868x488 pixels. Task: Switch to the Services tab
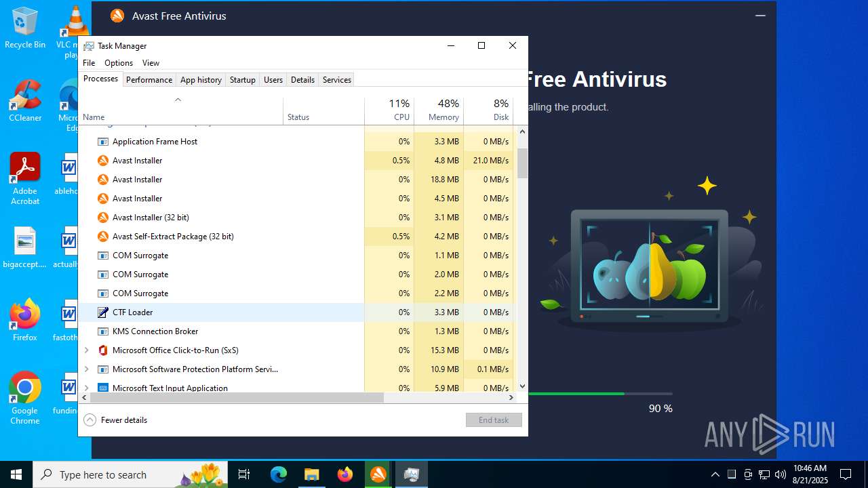[x=337, y=80]
